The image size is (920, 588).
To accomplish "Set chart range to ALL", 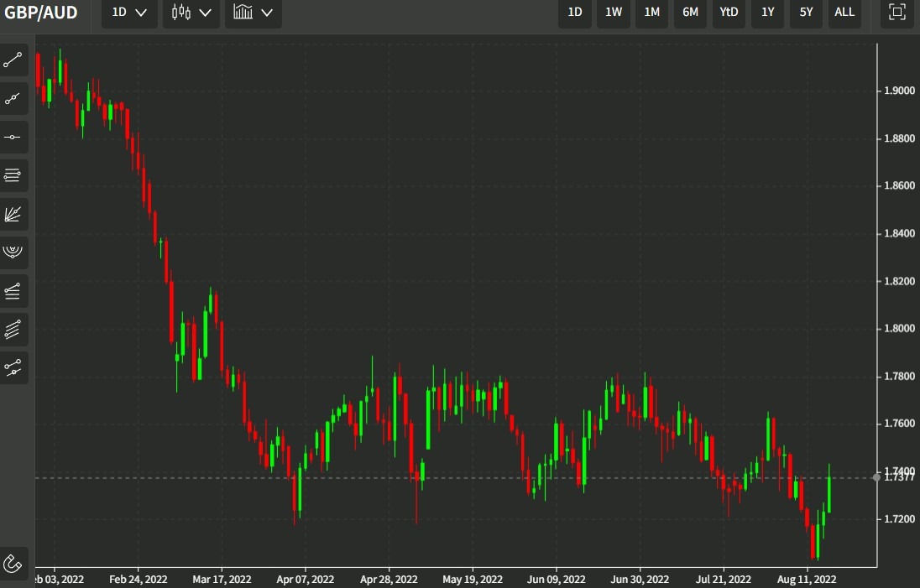I will pos(845,13).
